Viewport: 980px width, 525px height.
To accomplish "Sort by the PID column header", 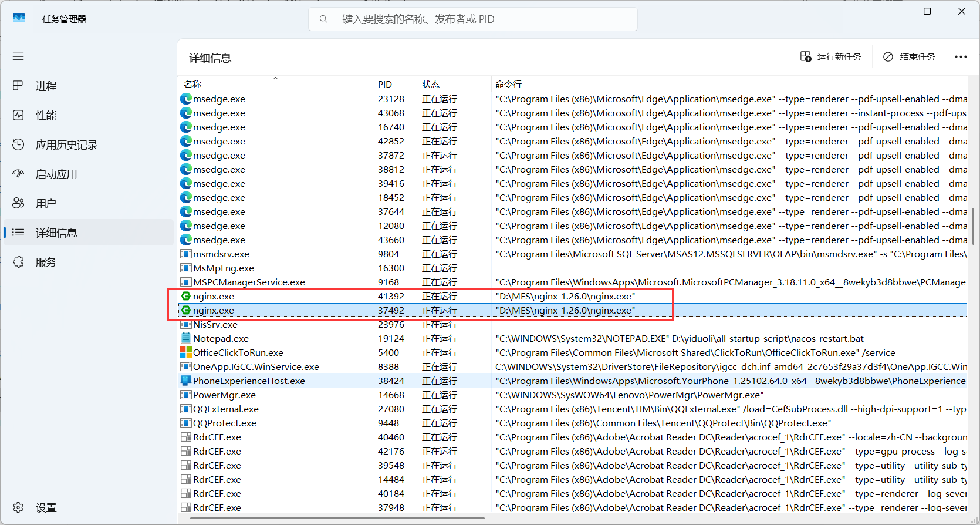I will (396, 84).
